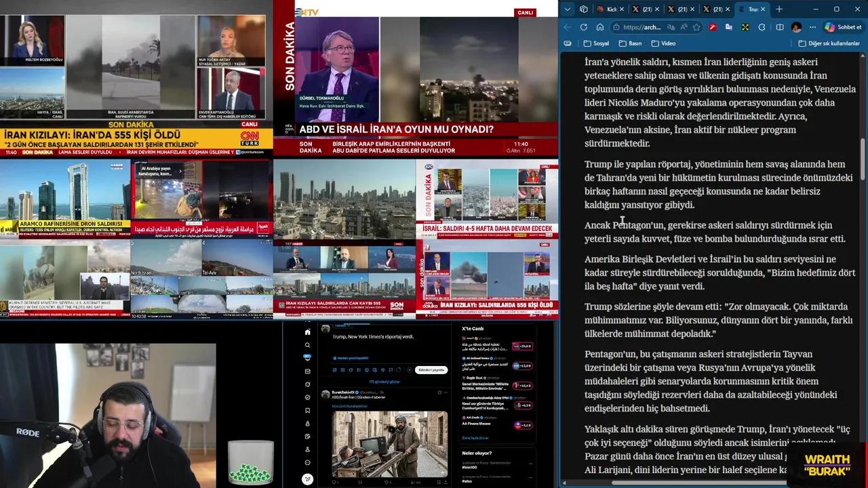Open the tweet image of the junk seller

tap(390, 445)
